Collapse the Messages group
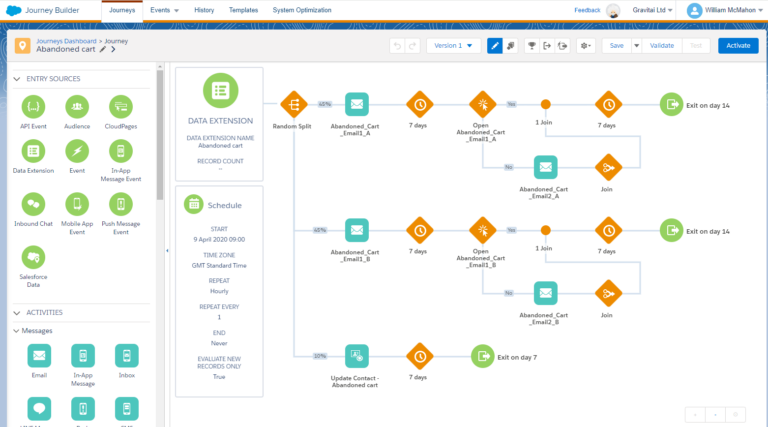768x427 pixels. point(16,330)
